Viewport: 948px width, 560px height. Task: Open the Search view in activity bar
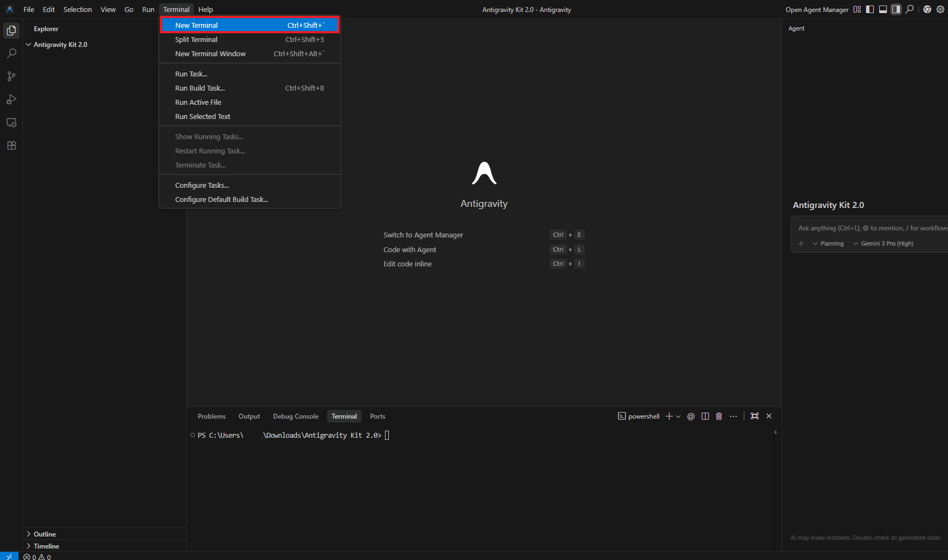tap(11, 53)
